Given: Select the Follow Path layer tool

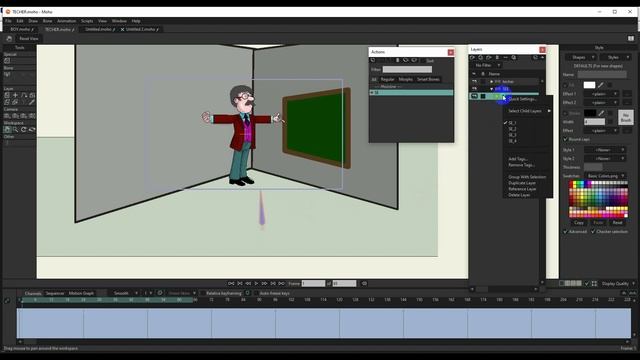Looking at the screenshot, I should click(x=24, y=95).
